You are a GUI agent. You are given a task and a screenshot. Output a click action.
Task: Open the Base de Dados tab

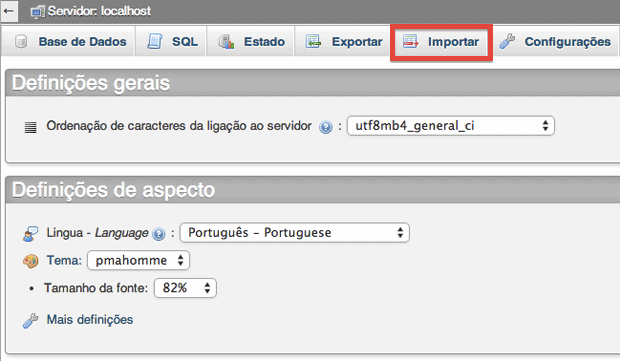(x=68, y=42)
